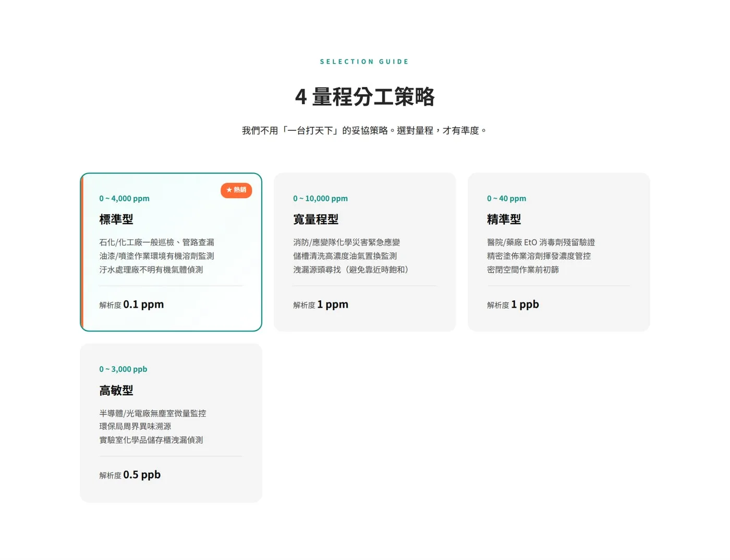Select the 精準型 card title

click(504, 220)
